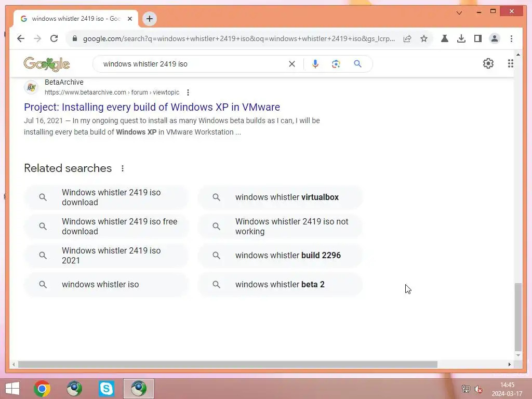Toggle the side panel icon
This screenshot has width=532, height=399.
click(478, 38)
